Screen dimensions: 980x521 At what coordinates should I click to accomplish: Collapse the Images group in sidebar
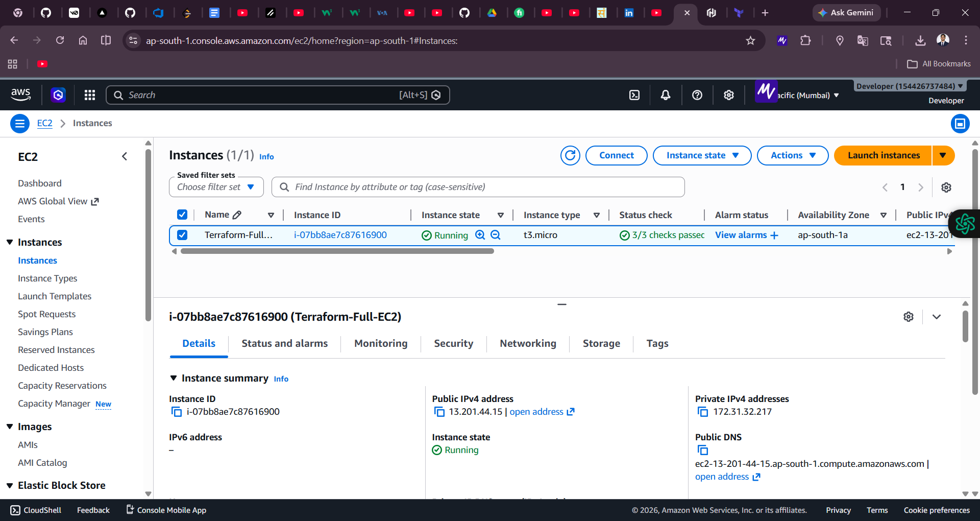tap(10, 427)
